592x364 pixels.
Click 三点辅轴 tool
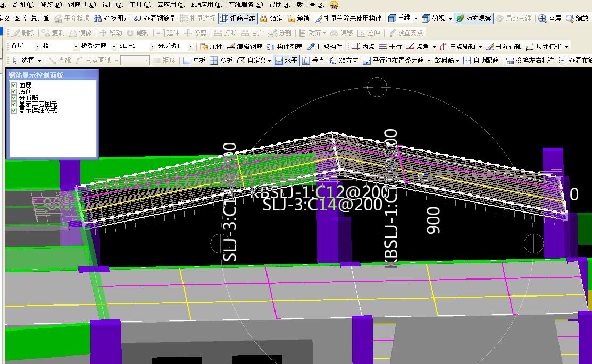(457, 47)
